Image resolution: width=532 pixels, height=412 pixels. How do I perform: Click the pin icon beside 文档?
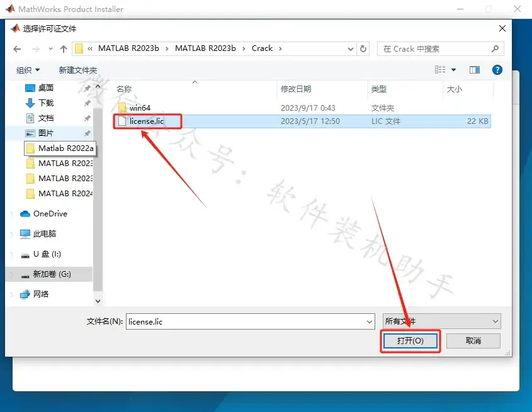(x=87, y=118)
